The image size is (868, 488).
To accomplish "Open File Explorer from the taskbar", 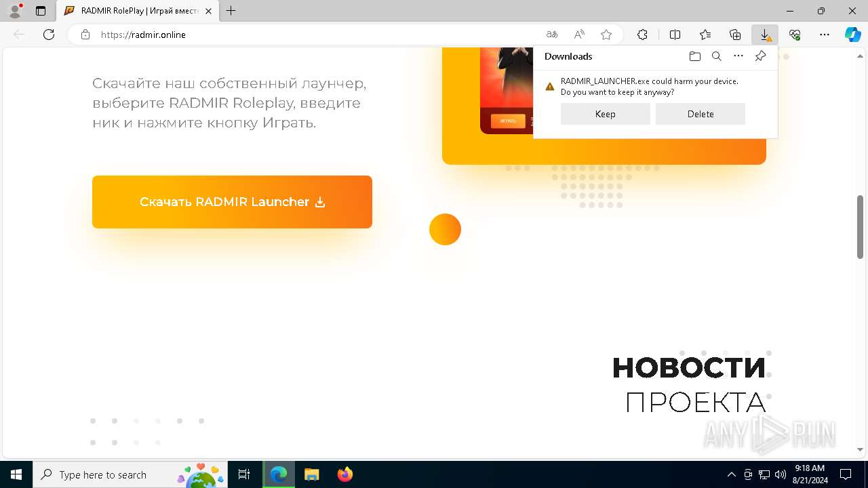I will [311, 474].
